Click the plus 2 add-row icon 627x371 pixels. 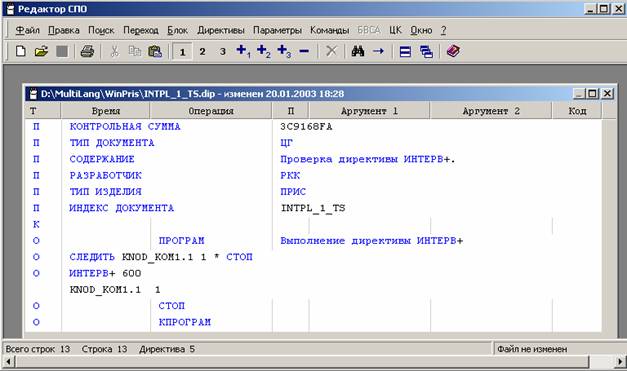[x=264, y=51]
